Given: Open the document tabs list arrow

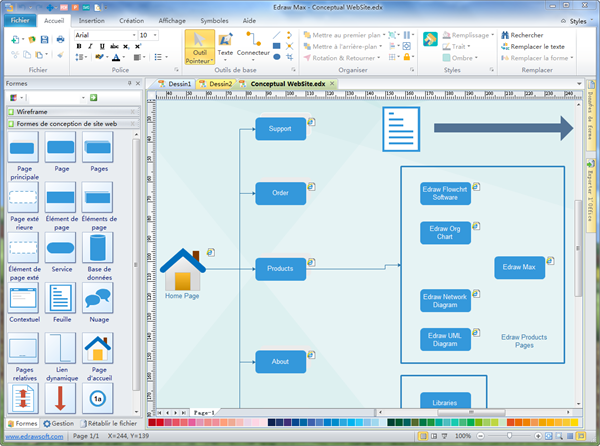Looking at the screenshot, I should [x=579, y=84].
